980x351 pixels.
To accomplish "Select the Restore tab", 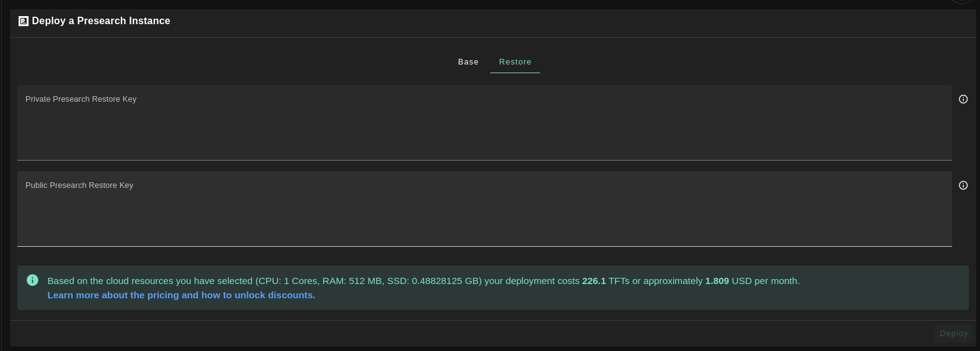I will [515, 62].
